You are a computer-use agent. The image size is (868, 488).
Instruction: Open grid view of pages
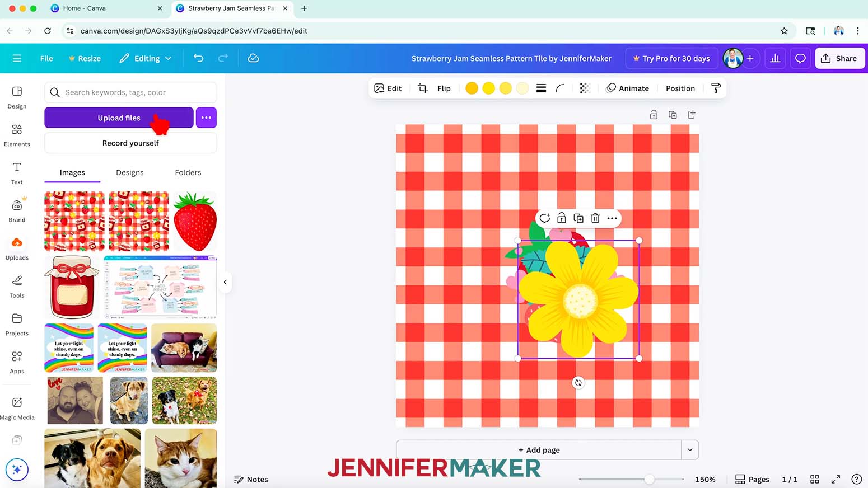[815, 479]
